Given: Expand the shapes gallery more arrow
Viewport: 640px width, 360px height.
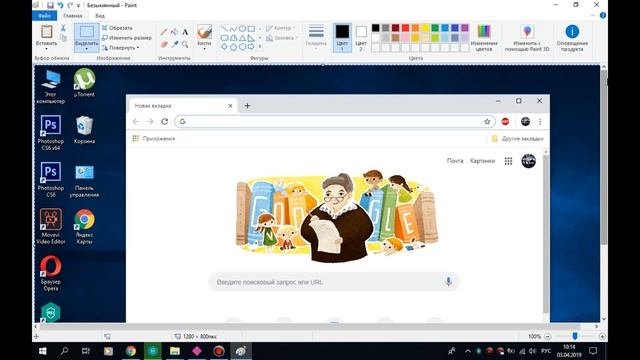Looking at the screenshot, I should click(260, 47).
